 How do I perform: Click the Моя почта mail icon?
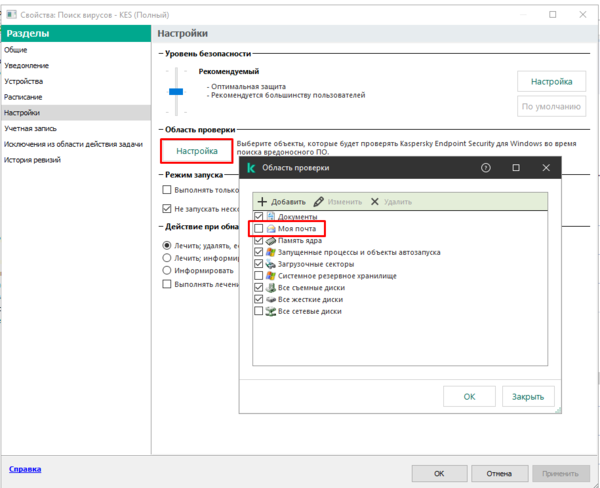271,228
